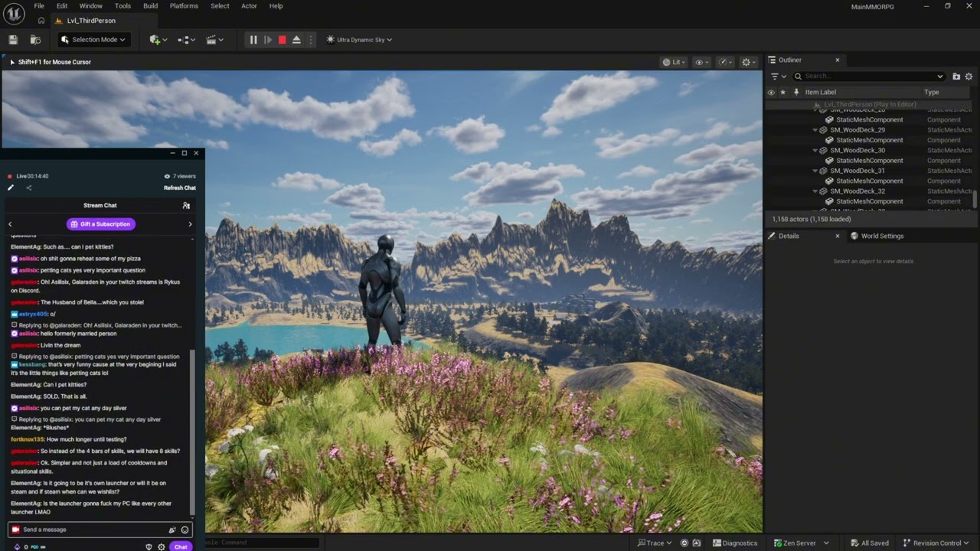
Task: Click the Unreal Engine logo icon
Action: coord(15,12)
